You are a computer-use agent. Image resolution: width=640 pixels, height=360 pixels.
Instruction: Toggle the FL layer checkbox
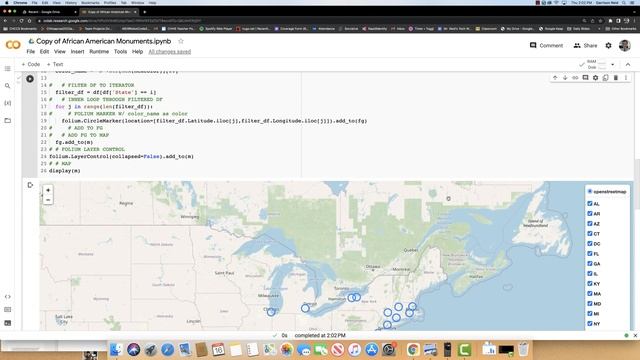pyautogui.click(x=590, y=253)
